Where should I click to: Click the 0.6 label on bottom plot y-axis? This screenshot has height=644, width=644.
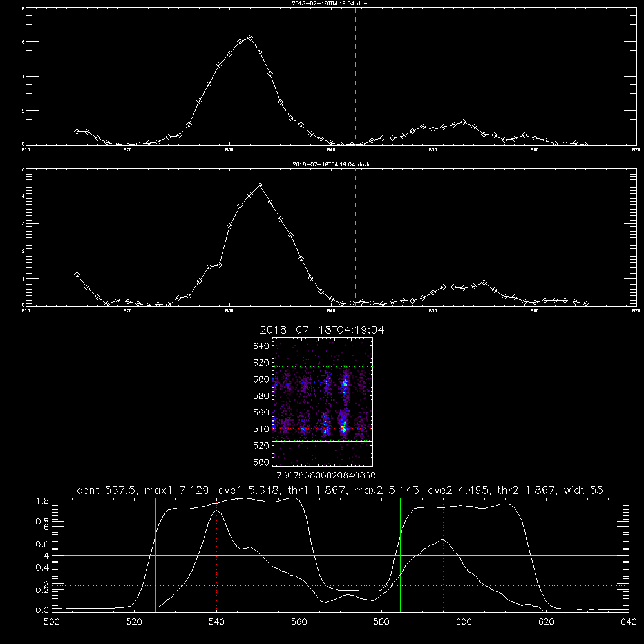tap(43, 544)
